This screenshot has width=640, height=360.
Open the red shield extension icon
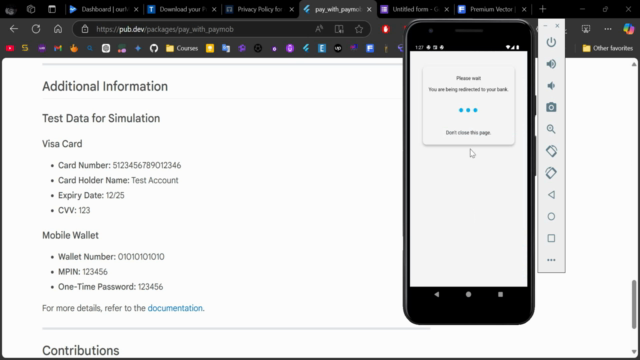point(386,29)
